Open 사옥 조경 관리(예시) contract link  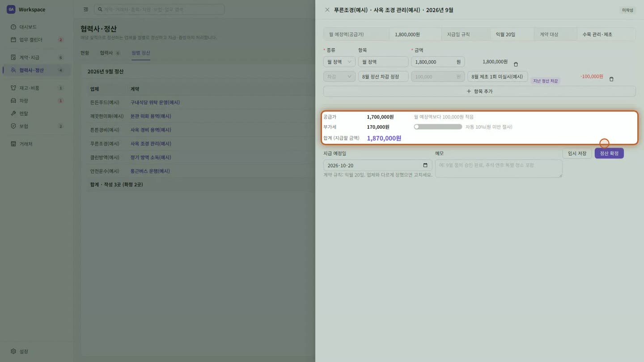[151, 144]
